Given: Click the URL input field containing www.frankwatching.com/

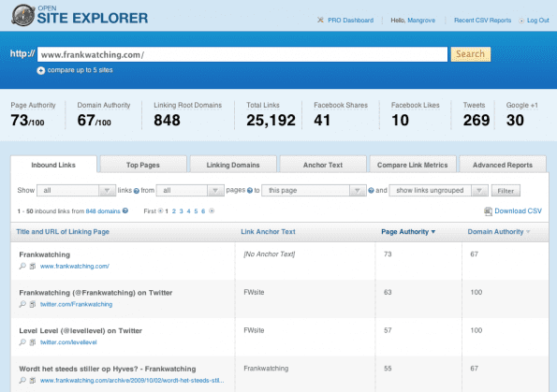Looking at the screenshot, I should [x=242, y=54].
